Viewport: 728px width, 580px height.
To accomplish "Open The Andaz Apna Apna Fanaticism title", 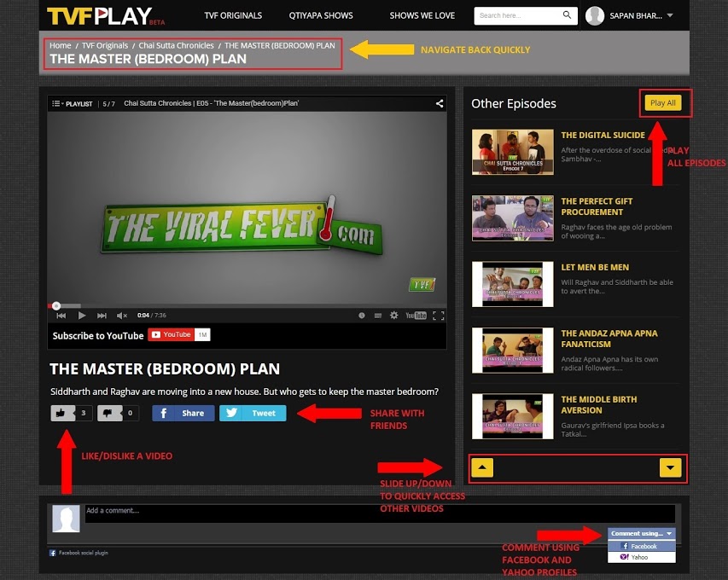I will (x=609, y=339).
